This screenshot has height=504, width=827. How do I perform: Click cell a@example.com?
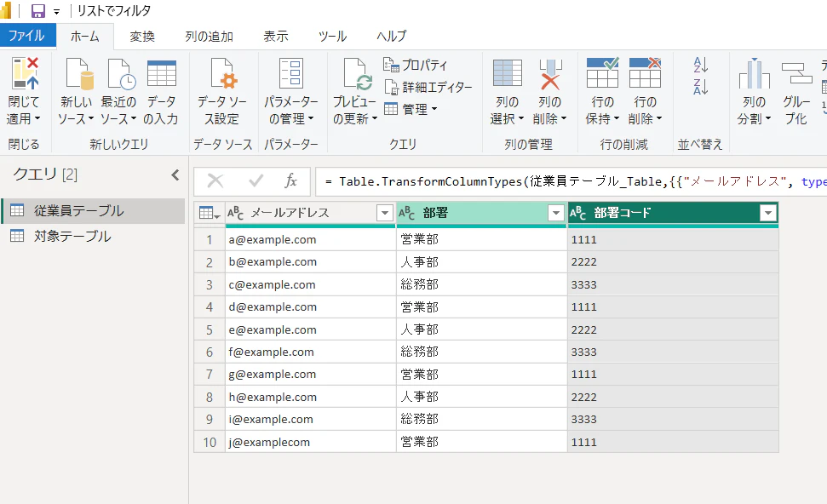point(311,240)
